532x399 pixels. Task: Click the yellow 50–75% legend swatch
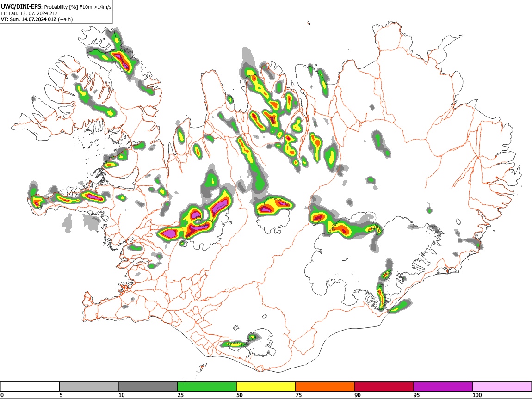(266, 387)
